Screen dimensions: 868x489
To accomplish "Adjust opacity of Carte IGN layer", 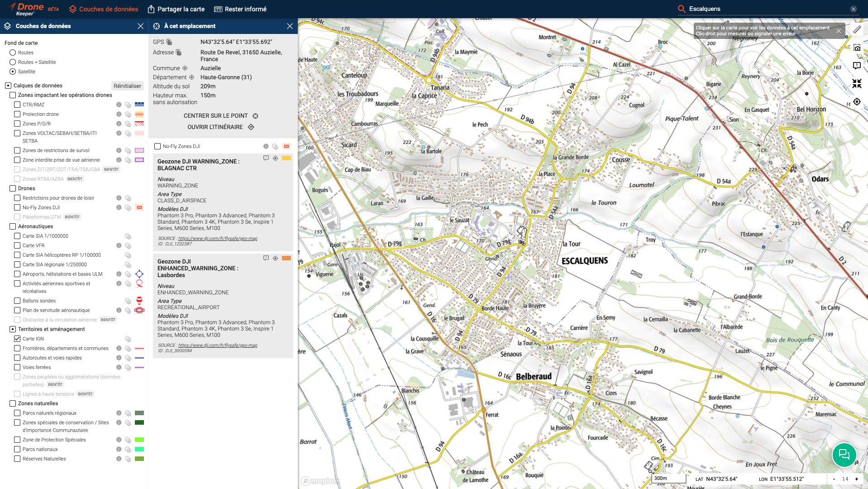I will pos(128,339).
